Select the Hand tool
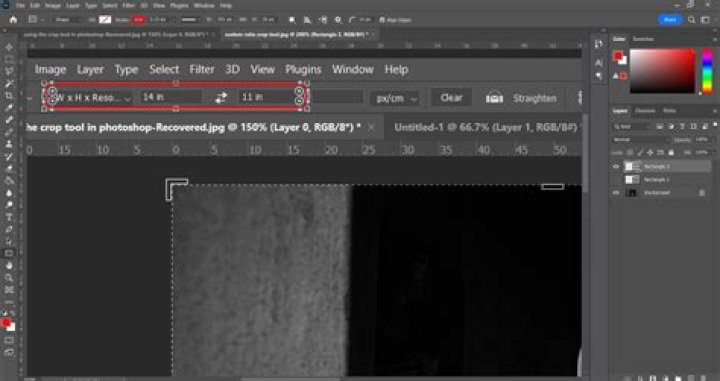This screenshot has height=381, width=720. point(9,265)
